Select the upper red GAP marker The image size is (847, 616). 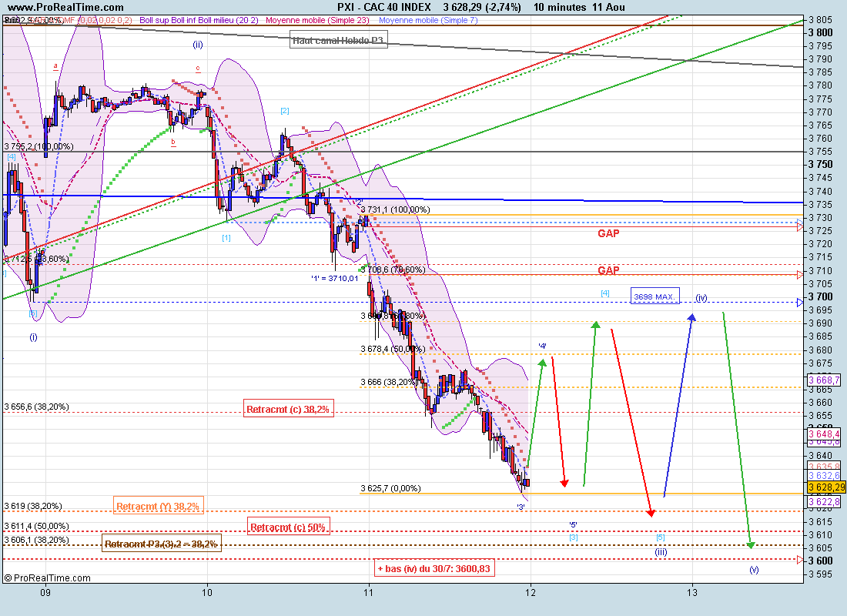[x=608, y=233]
